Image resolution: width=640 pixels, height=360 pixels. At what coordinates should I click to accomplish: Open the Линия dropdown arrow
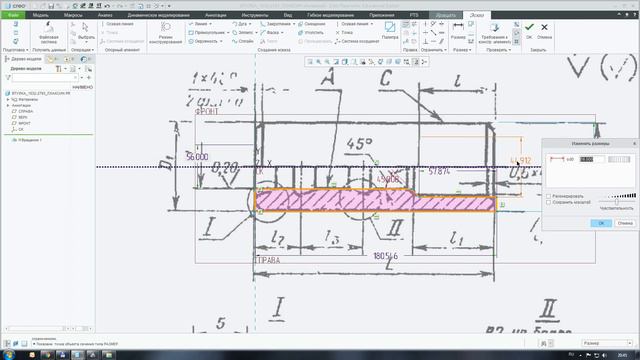(211, 24)
